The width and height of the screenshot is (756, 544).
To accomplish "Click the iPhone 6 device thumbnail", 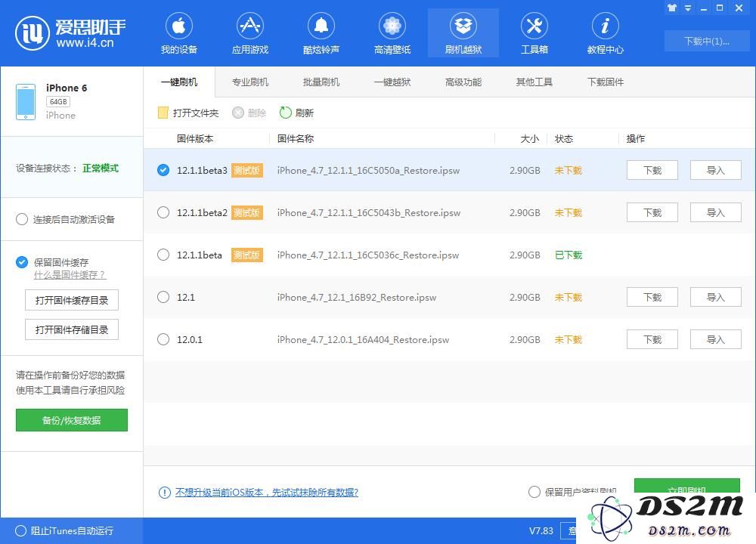I will 26,102.
